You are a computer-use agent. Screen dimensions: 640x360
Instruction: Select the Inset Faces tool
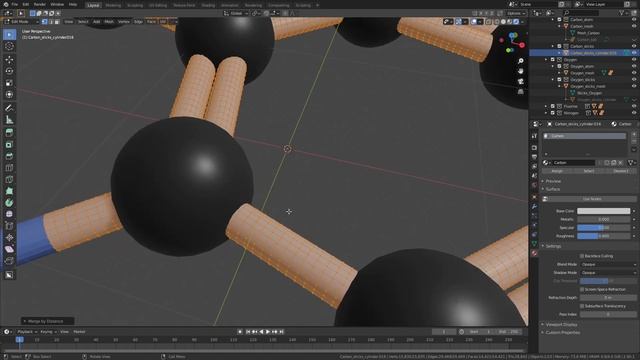click(9, 144)
